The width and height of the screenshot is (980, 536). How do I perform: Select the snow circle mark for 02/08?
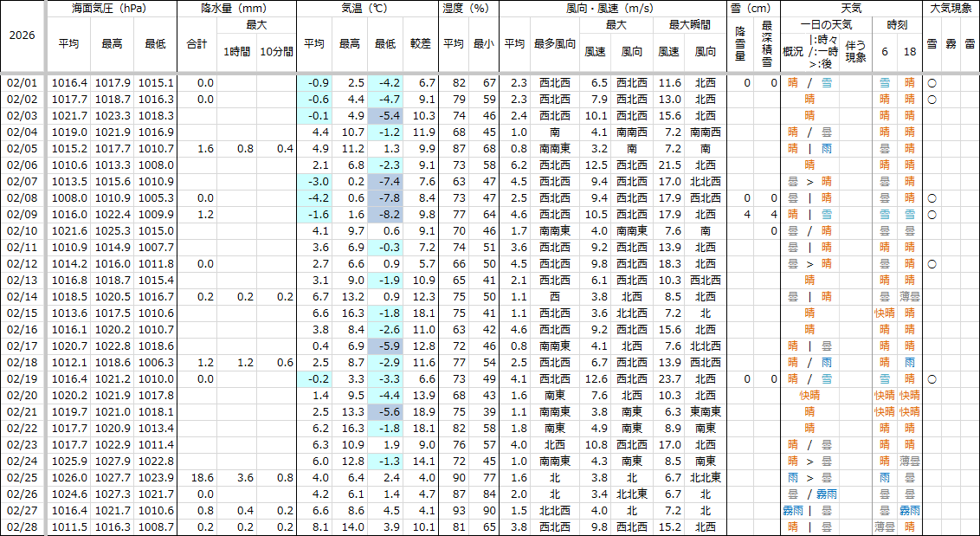[932, 198]
